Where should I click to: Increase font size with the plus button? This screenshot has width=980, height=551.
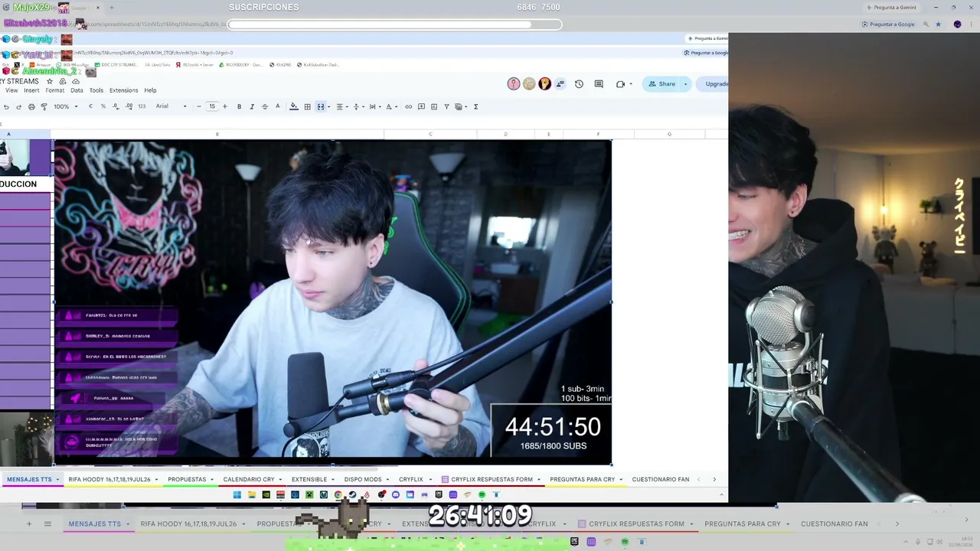tap(224, 106)
